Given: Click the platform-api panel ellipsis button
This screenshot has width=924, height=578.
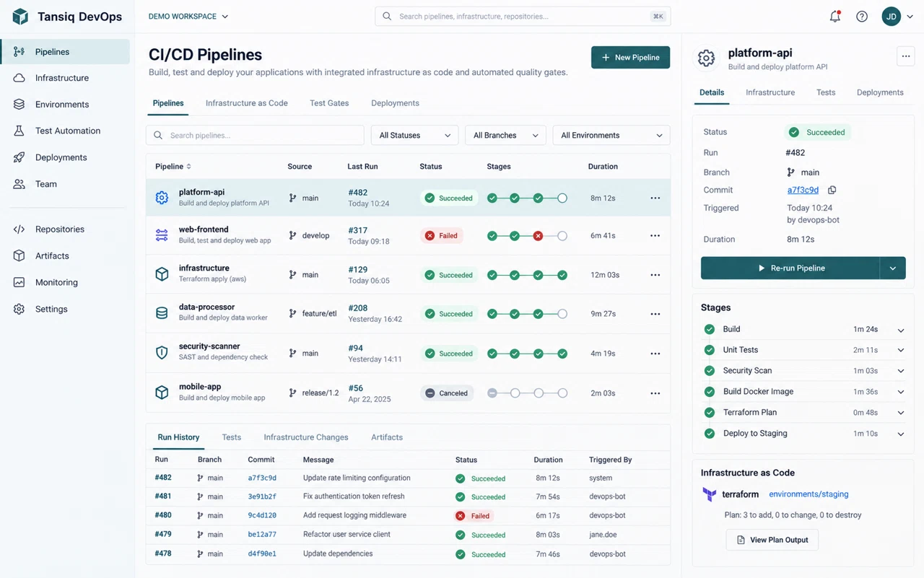Looking at the screenshot, I should (905, 56).
